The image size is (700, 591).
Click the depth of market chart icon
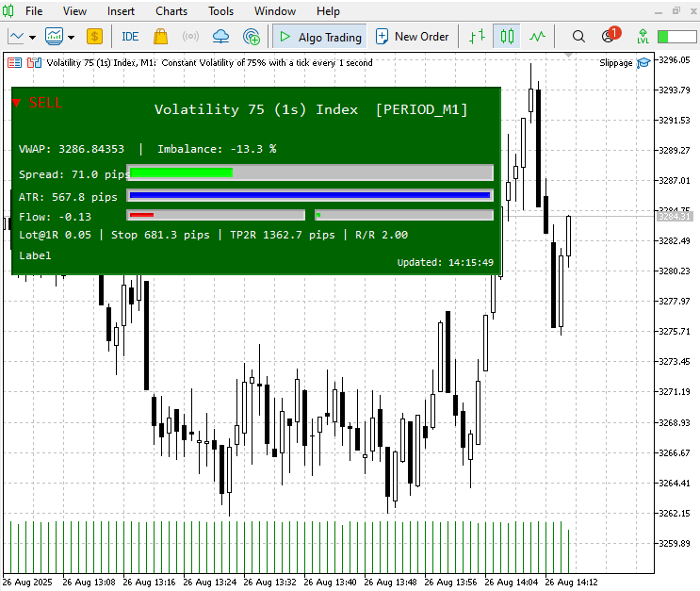coord(34,63)
